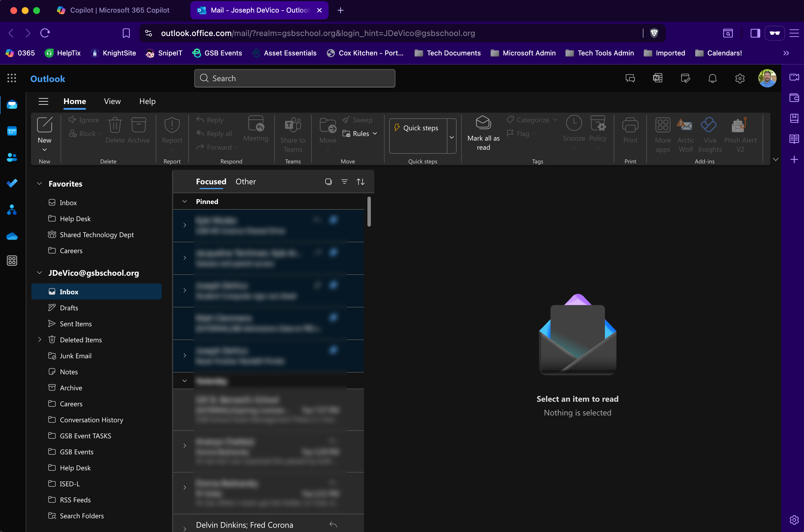The image size is (804, 532).
Task: Click the Rules button
Action: [360, 134]
